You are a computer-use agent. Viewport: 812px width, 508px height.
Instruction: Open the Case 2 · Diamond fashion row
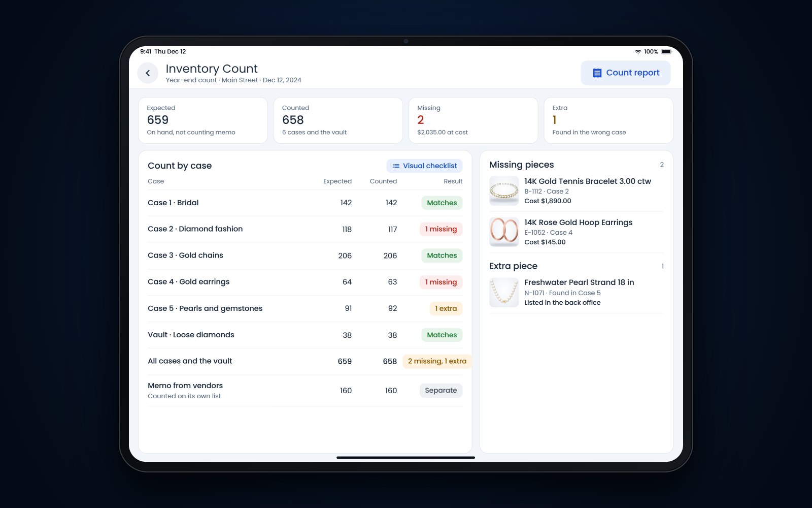[305, 229]
